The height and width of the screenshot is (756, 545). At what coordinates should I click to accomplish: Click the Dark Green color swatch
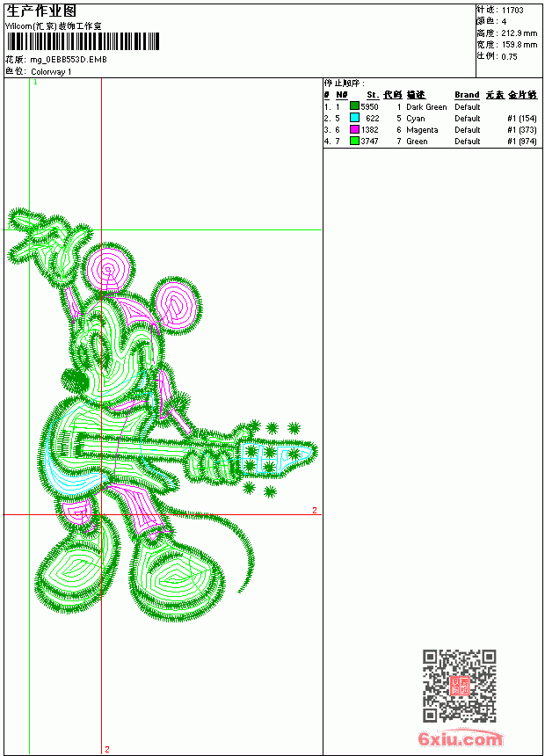(x=354, y=106)
